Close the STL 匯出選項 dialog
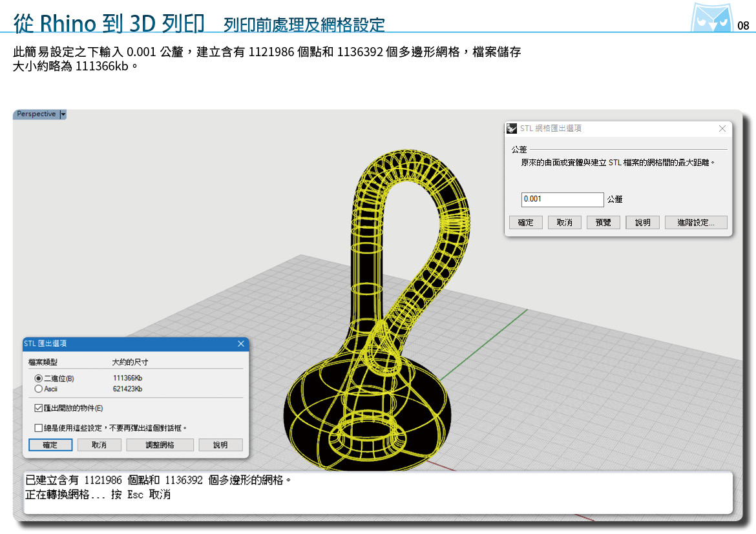756x534 pixels. point(241,344)
